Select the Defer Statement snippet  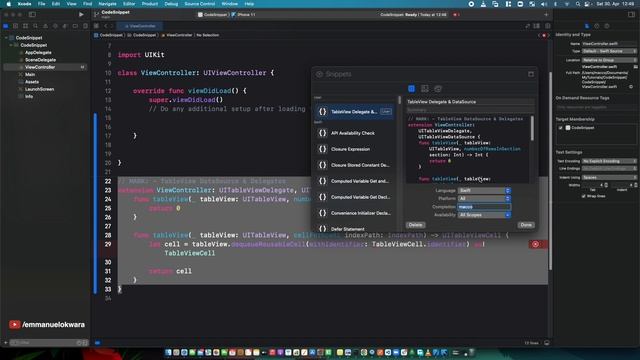pyautogui.click(x=355, y=229)
